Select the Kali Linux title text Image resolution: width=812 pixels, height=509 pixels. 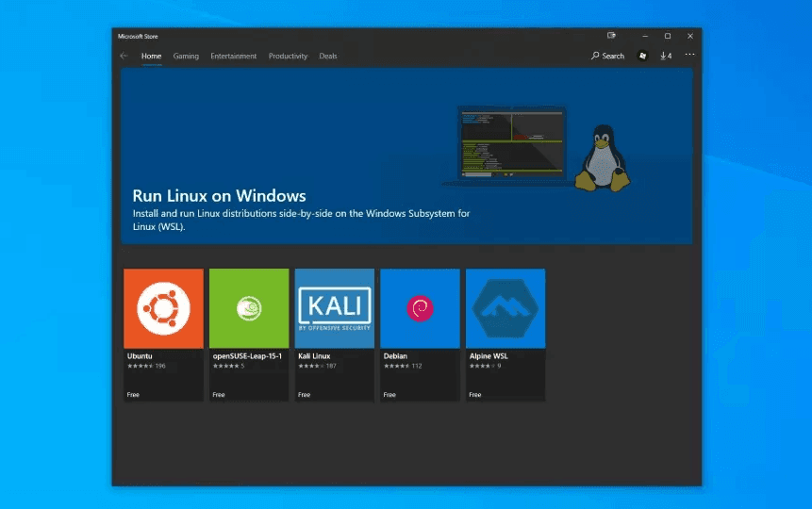(x=314, y=356)
